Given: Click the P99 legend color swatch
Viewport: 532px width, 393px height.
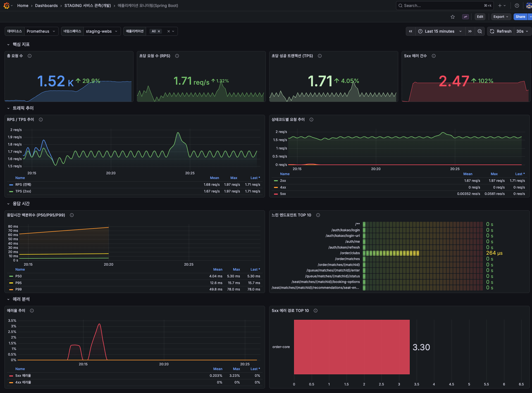Looking at the screenshot, I should point(11,289).
